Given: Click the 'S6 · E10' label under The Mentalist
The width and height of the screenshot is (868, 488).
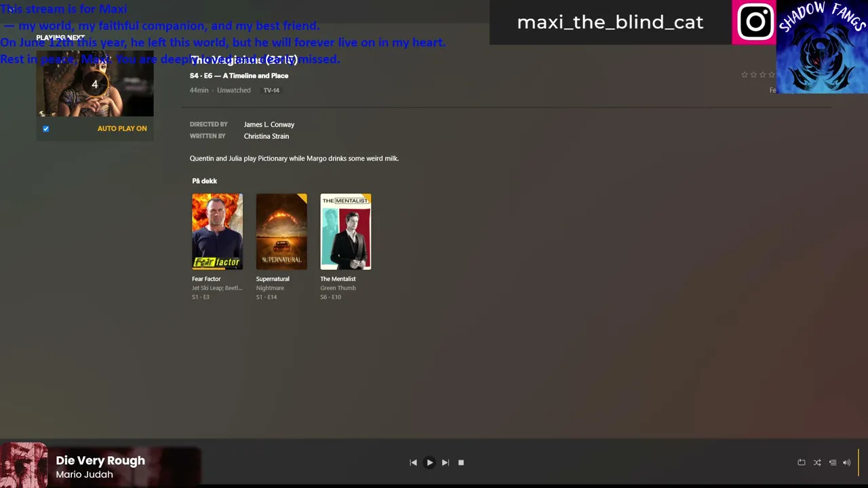Looking at the screenshot, I should (x=331, y=297).
